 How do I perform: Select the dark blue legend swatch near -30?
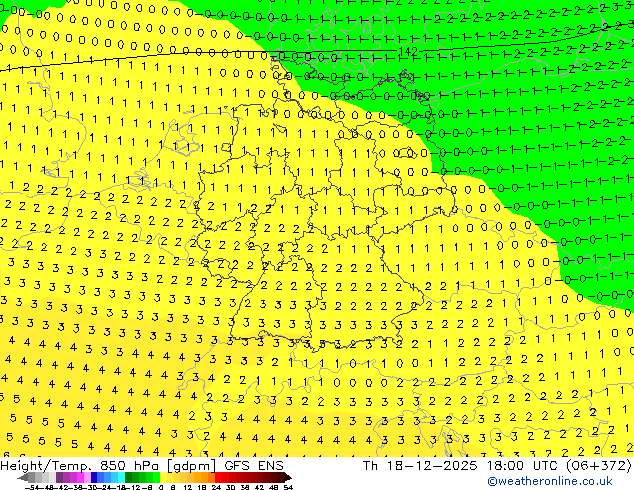coord(94,477)
